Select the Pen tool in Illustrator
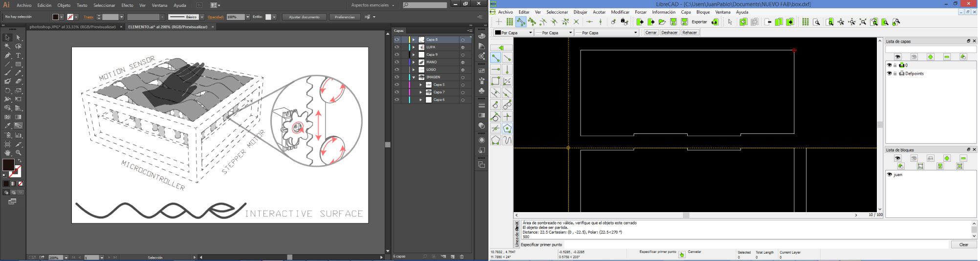 (x=7, y=56)
